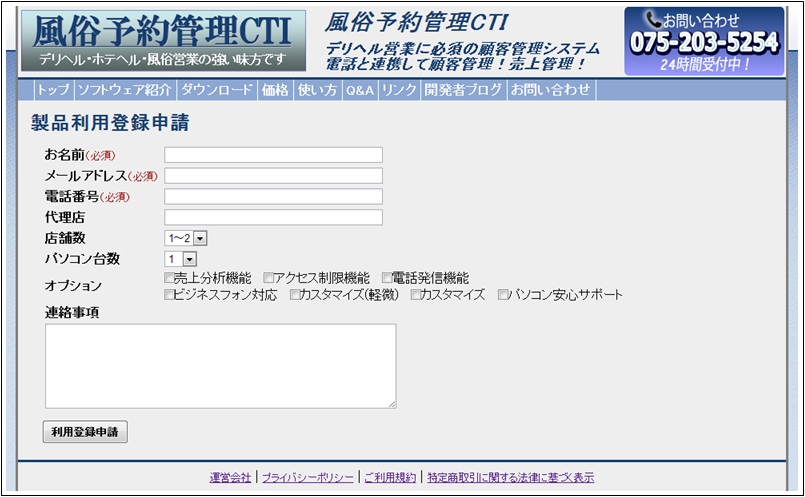Navigate to the 価格 menu item
Image resolution: width=805 pixels, height=497 pixels.
coord(274,90)
